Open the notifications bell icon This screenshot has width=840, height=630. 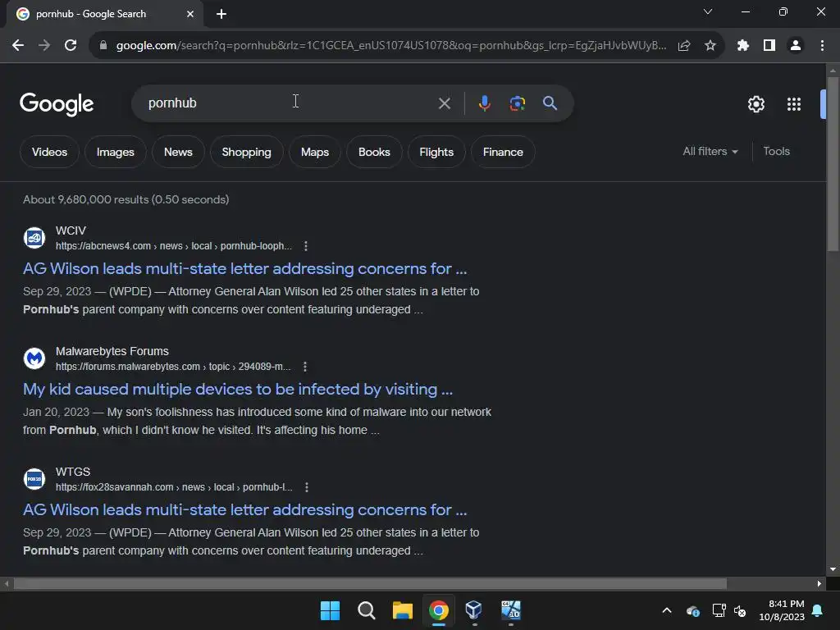click(x=818, y=610)
